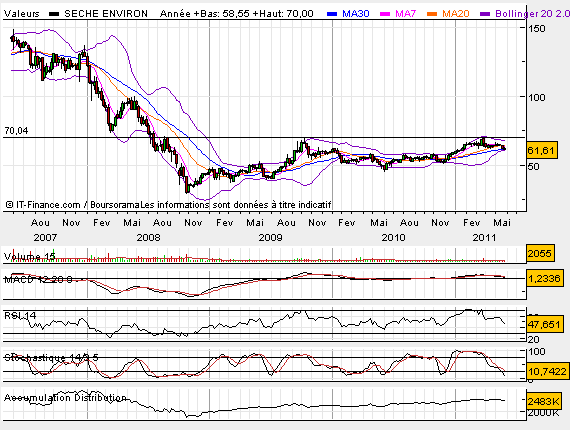This screenshot has width=570, height=430.
Task: Click the 20 axis label in the RSI panel
Action: tap(533, 339)
